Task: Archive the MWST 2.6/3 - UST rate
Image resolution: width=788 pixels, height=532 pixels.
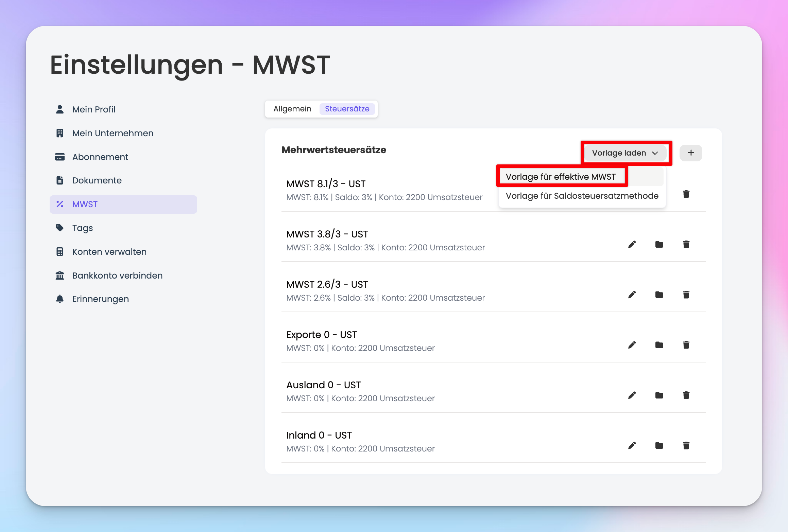Action: (x=659, y=295)
